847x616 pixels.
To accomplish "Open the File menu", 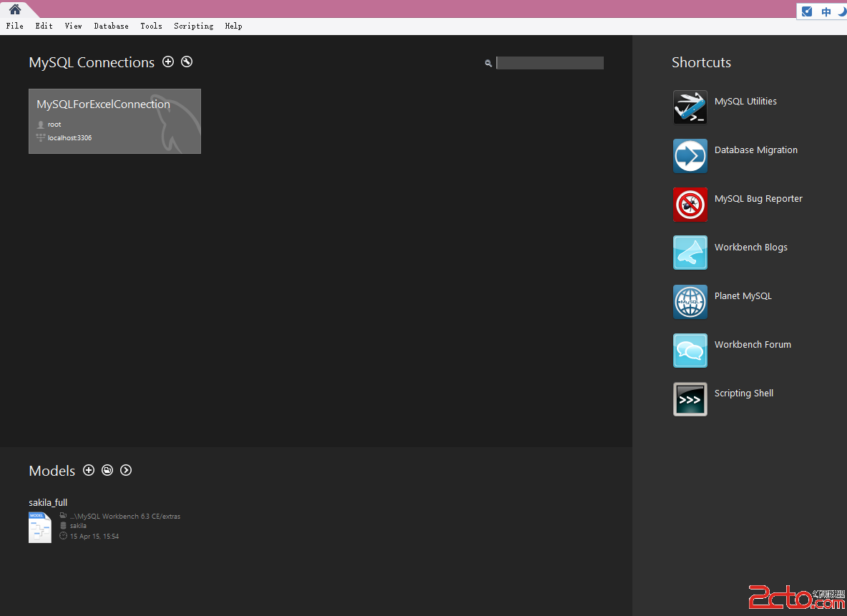I will coord(14,26).
